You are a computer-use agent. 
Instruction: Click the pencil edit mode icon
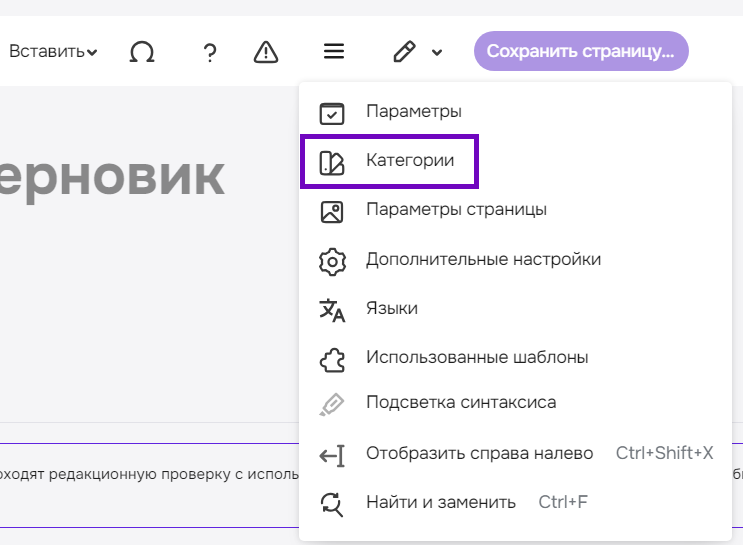click(404, 52)
